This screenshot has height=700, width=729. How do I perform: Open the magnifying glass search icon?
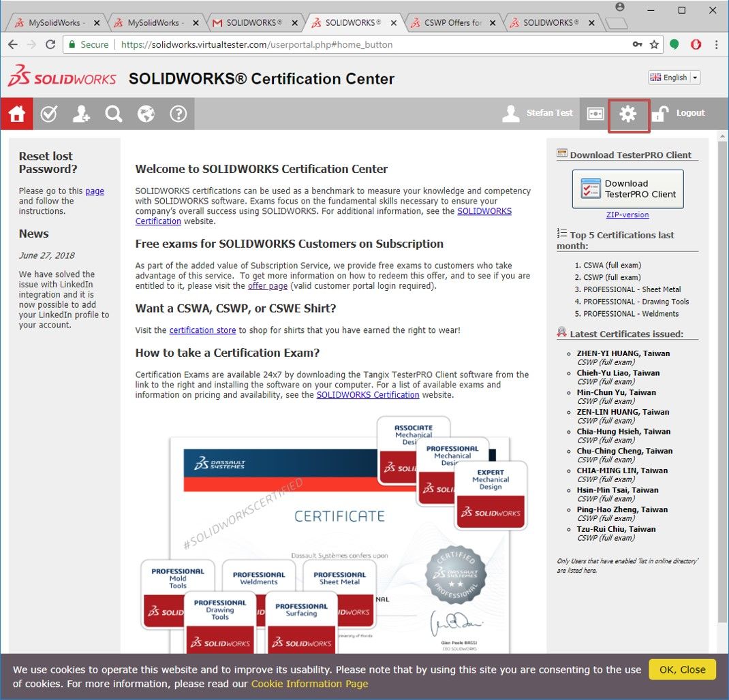click(114, 114)
